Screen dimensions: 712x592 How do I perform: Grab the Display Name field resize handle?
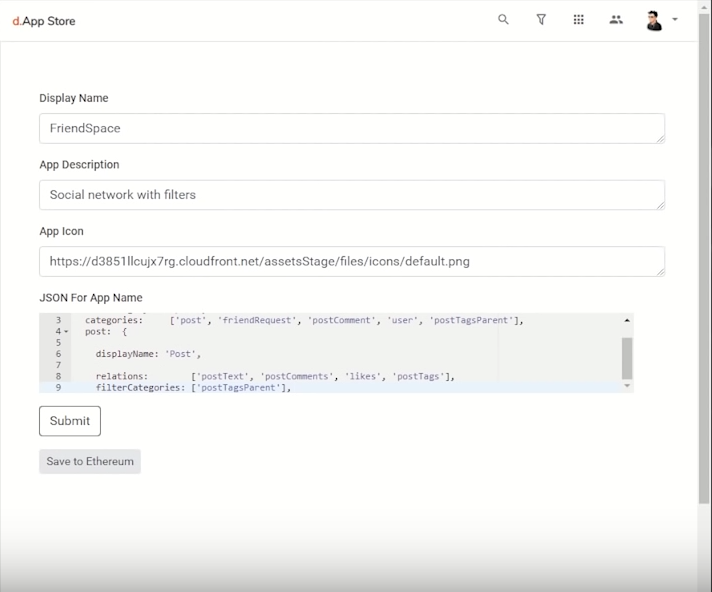tap(660, 139)
